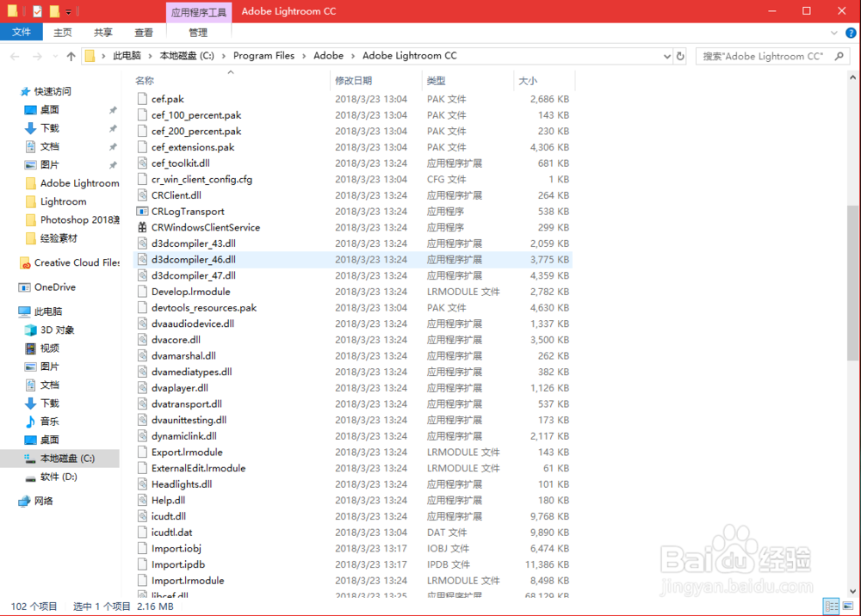Select the CRWindowsClientService application icon
Screen dimensions: 861x616
142,227
